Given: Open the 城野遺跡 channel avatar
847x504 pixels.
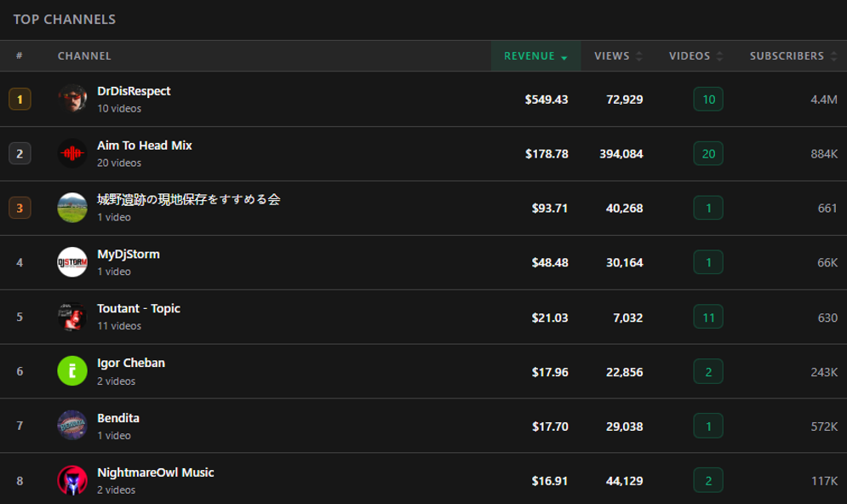Looking at the screenshot, I should click(x=72, y=208).
